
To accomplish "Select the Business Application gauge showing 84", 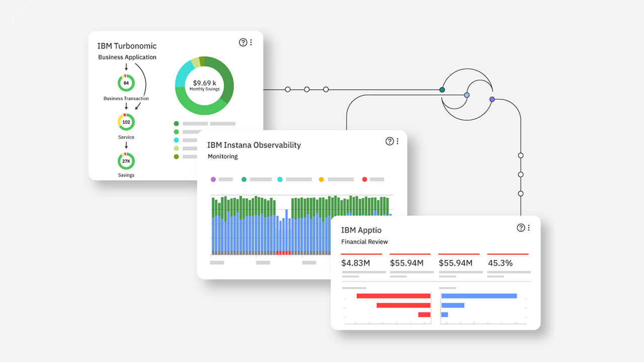I will 126,83.
